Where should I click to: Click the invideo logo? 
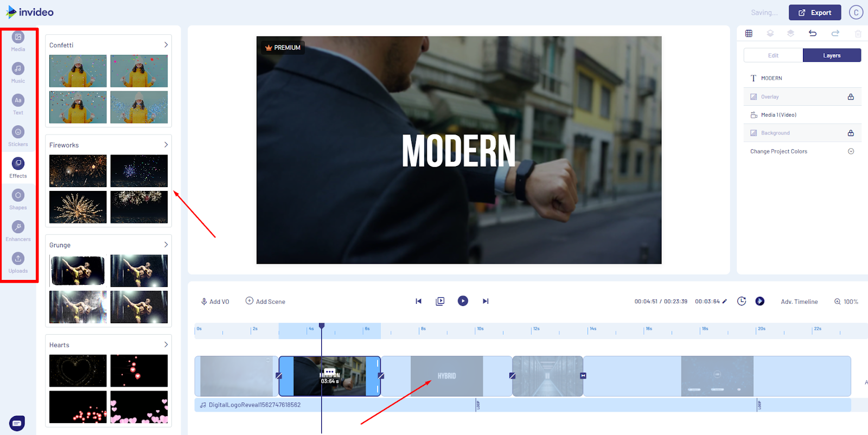[x=30, y=12]
